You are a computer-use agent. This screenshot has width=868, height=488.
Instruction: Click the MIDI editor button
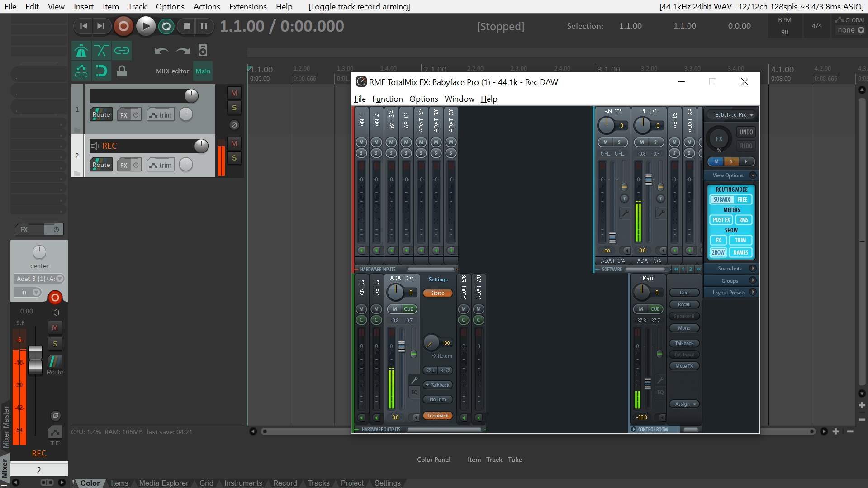(x=172, y=71)
